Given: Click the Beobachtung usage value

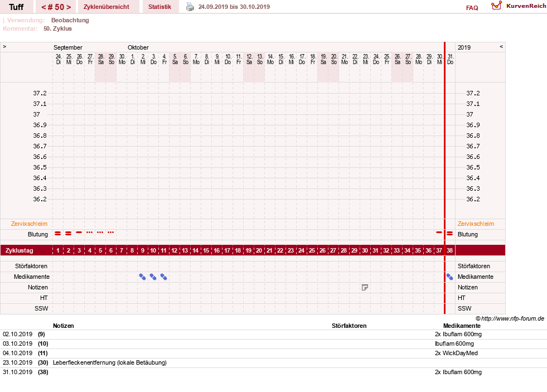Looking at the screenshot, I should click(70, 20).
